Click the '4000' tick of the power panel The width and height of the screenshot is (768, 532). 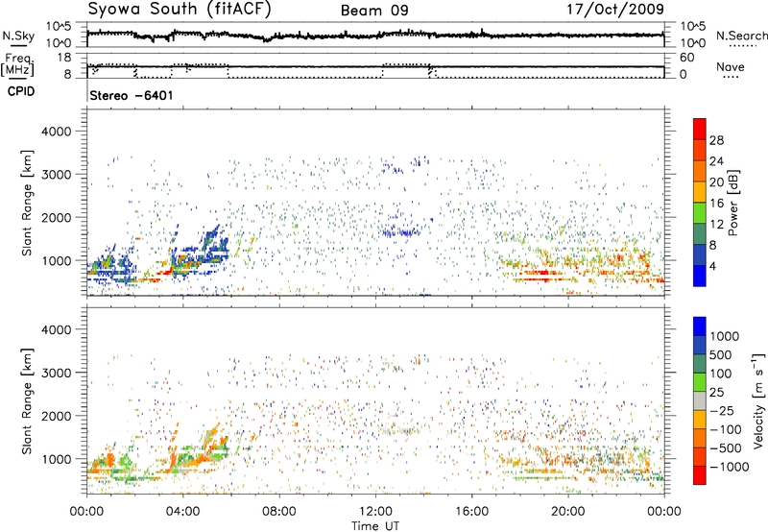click(57, 132)
